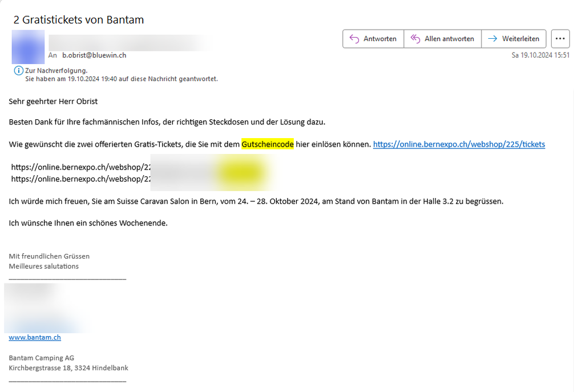Click the greeting "Sehr geehrter Herr Obrist"

pos(54,101)
